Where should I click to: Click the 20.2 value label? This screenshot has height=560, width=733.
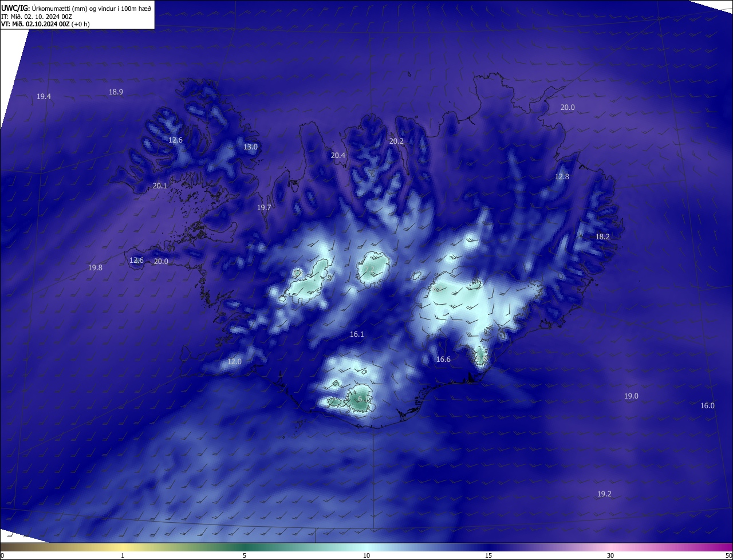pos(396,141)
